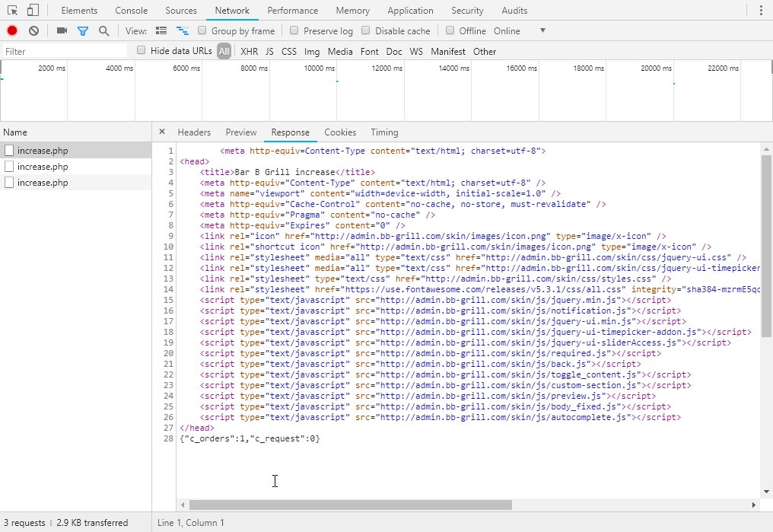
Task: Filter requests by XHR type
Action: (249, 52)
